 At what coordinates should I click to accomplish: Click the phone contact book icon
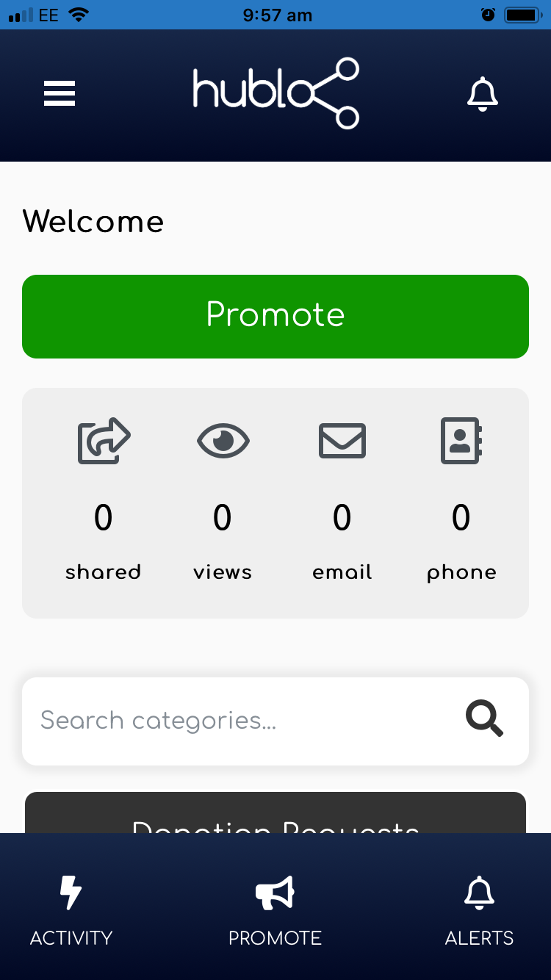tap(461, 441)
